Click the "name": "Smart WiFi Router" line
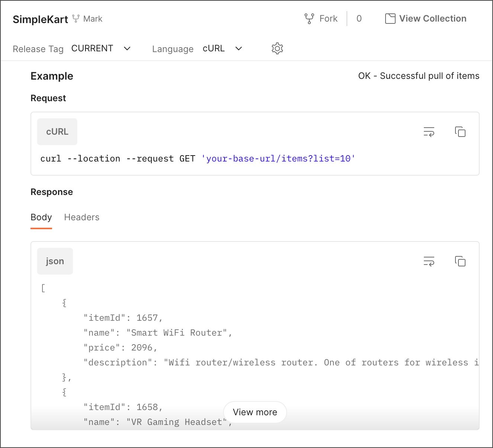 coord(158,333)
